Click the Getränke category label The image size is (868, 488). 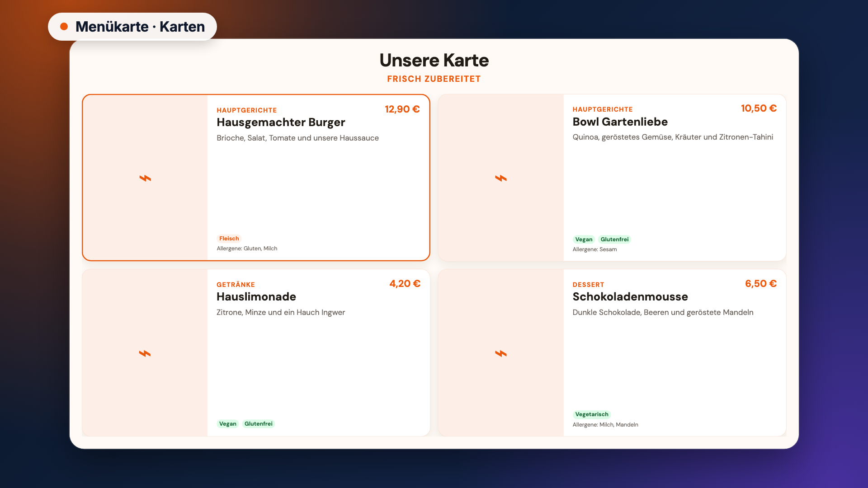236,285
